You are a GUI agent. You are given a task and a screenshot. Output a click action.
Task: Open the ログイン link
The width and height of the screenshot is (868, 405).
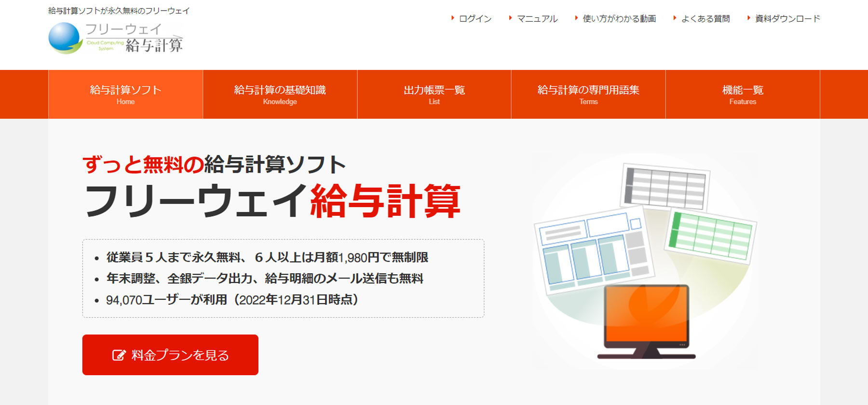click(475, 18)
